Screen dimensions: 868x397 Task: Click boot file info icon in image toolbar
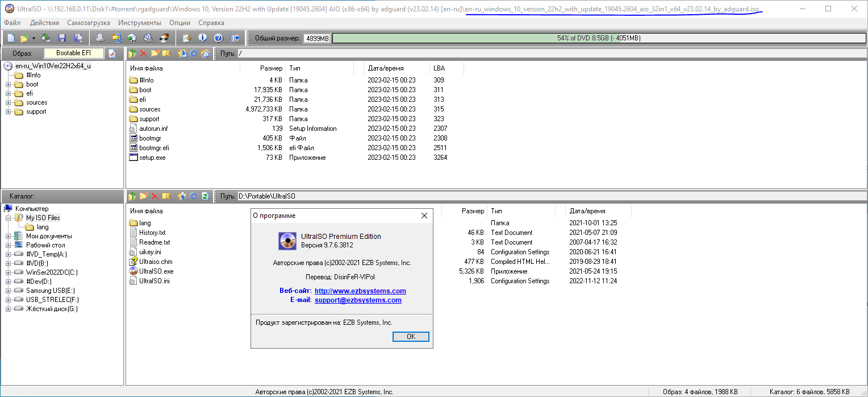click(205, 53)
